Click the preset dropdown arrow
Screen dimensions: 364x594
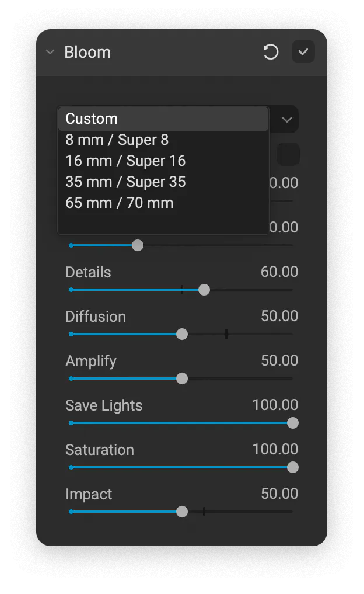(286, 119)
